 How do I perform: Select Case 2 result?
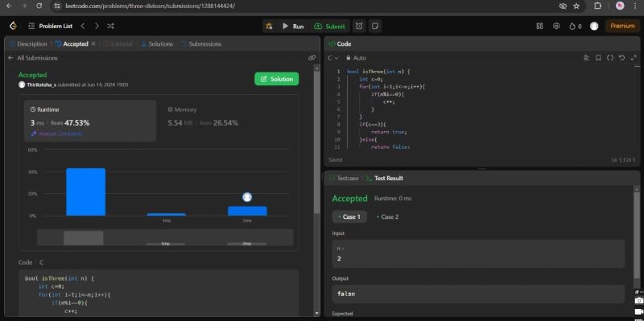pos(387,216)
